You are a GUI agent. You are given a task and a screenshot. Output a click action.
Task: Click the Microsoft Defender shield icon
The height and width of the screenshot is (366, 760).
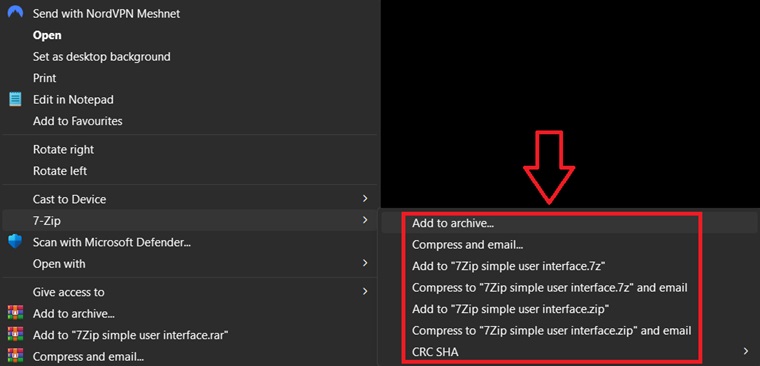tap(16, 241)
